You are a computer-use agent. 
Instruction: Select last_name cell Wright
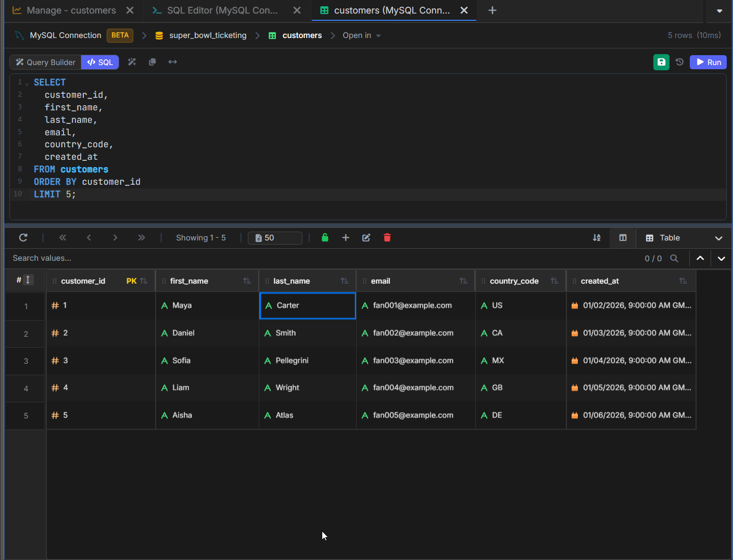point(308,388)
